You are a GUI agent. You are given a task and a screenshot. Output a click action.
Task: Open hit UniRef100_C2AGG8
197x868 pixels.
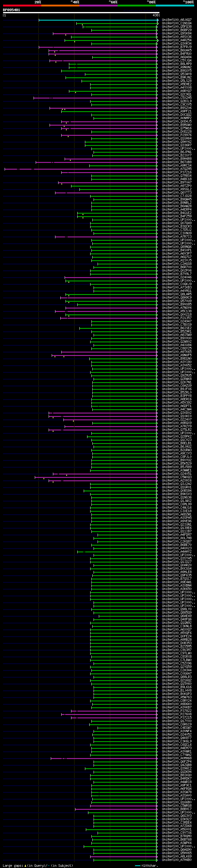[177, 264]
